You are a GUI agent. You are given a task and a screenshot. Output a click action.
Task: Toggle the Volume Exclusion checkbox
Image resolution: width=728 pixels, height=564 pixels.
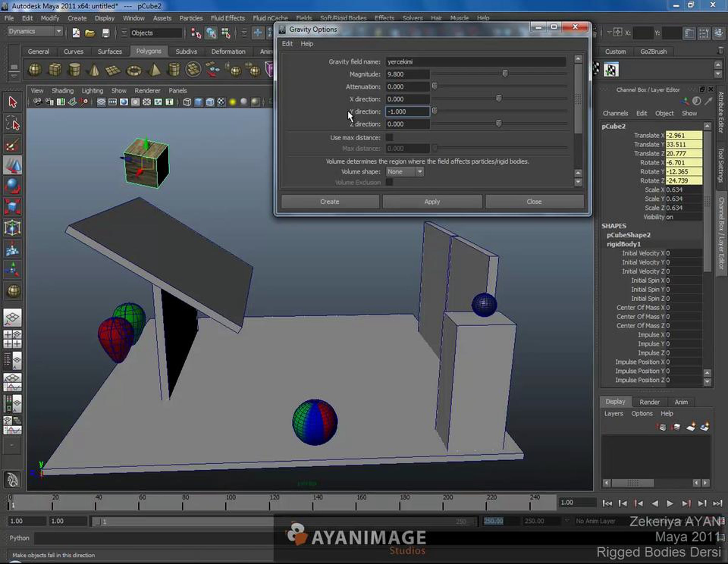point(389,182)
